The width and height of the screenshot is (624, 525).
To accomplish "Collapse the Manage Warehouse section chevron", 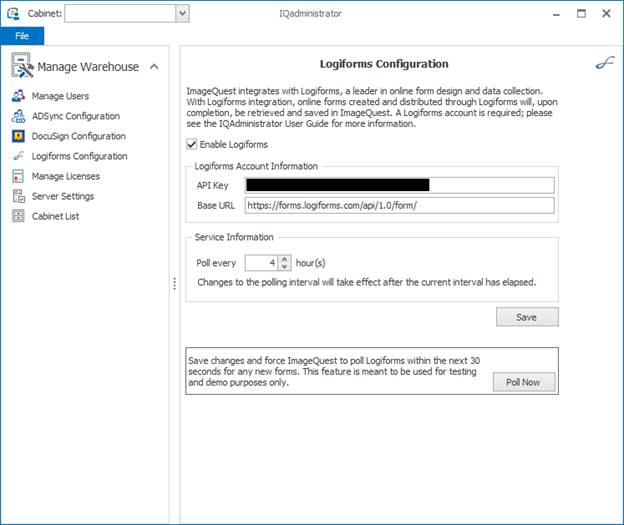I will [154, 66].
